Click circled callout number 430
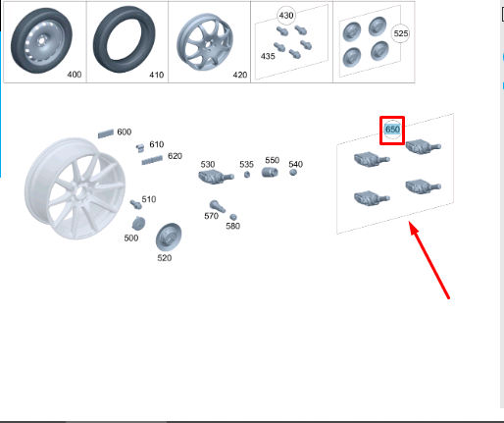This screenshot has width=504, height=423. click(286, 16)
